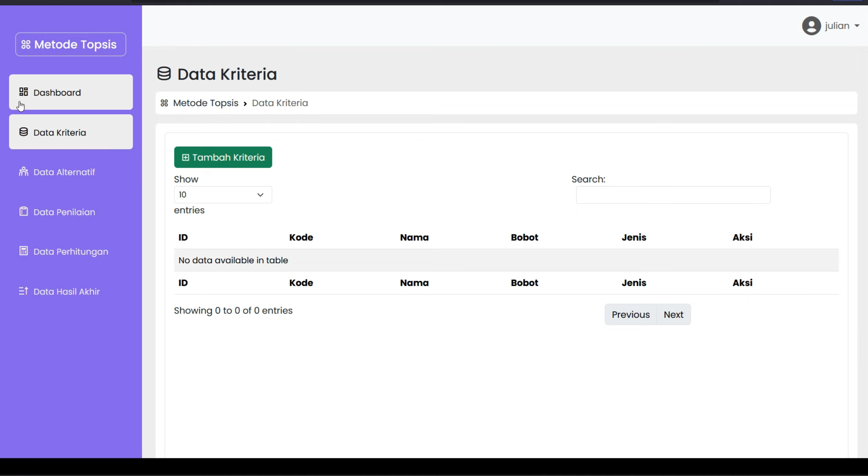The height and width of the screenshot is (476, 868).
Task: Click the julian user avatar icon
Action: [x=811, y=26]
